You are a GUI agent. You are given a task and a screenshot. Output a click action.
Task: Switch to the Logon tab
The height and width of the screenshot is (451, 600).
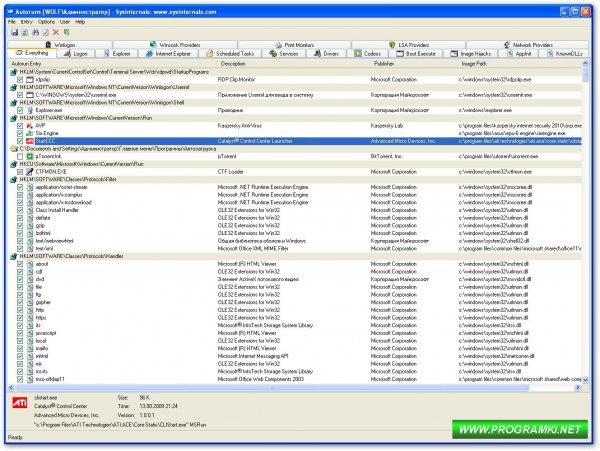click(76, 54)
